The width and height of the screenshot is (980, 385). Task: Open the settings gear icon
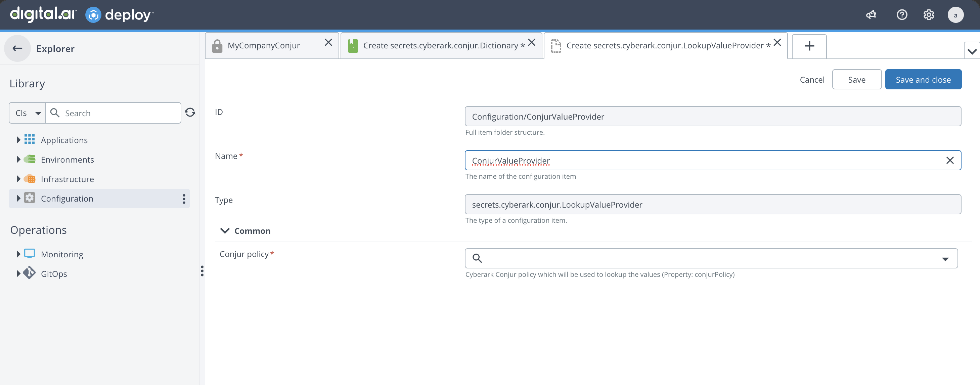929,15
